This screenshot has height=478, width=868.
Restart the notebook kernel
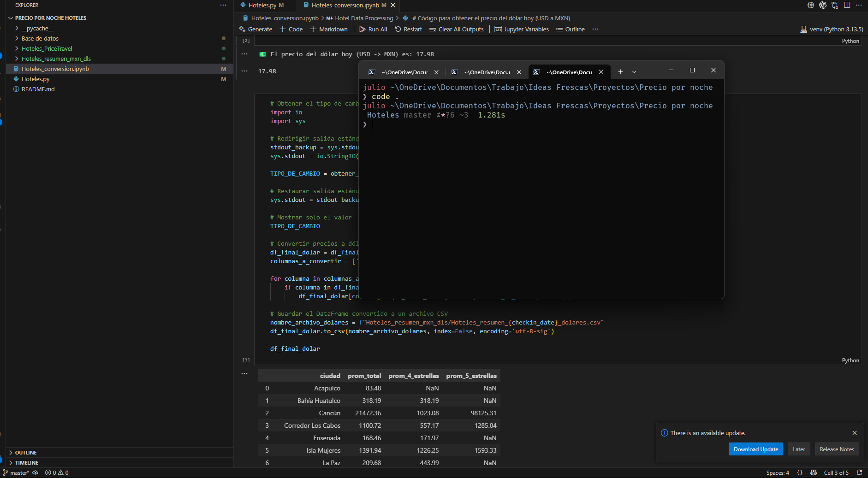[x=408, y=29]
